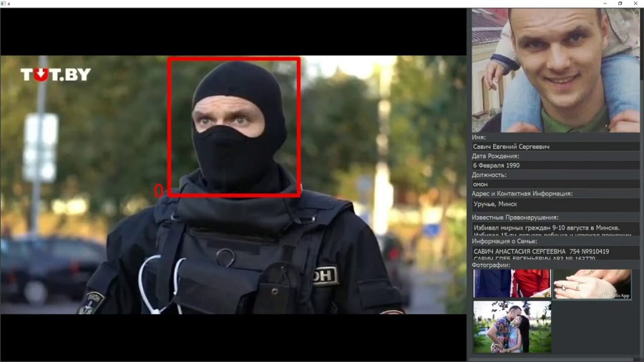Click inside the red detection box

233,127
